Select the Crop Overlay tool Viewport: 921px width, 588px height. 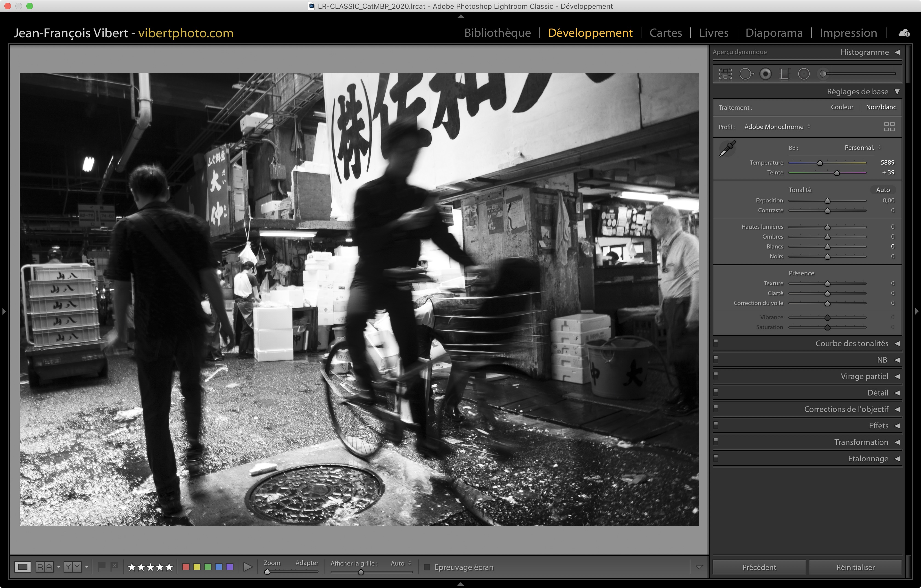(725, 74)
